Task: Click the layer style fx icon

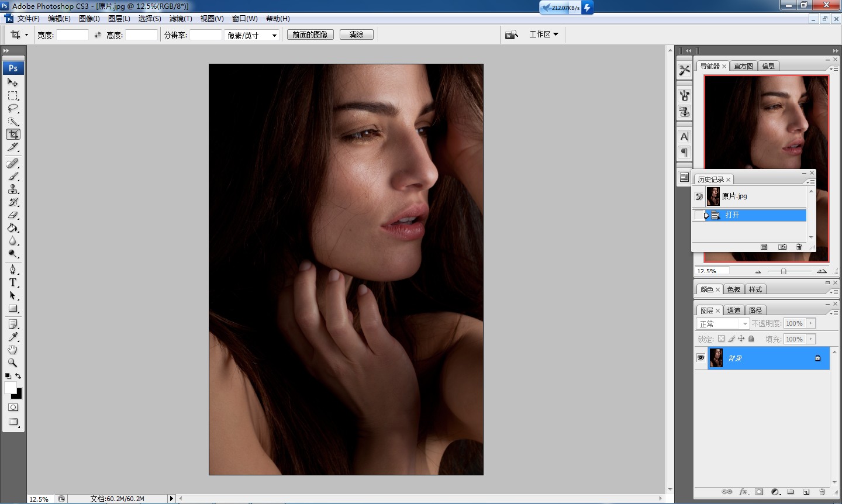Action: coord(743,492)
